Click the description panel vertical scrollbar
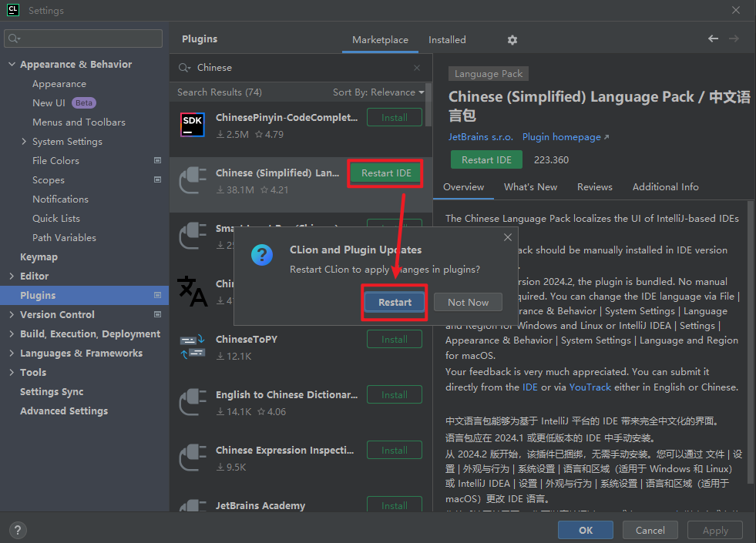Viewport: 756px width, 543px height. (x=750, y=342)
